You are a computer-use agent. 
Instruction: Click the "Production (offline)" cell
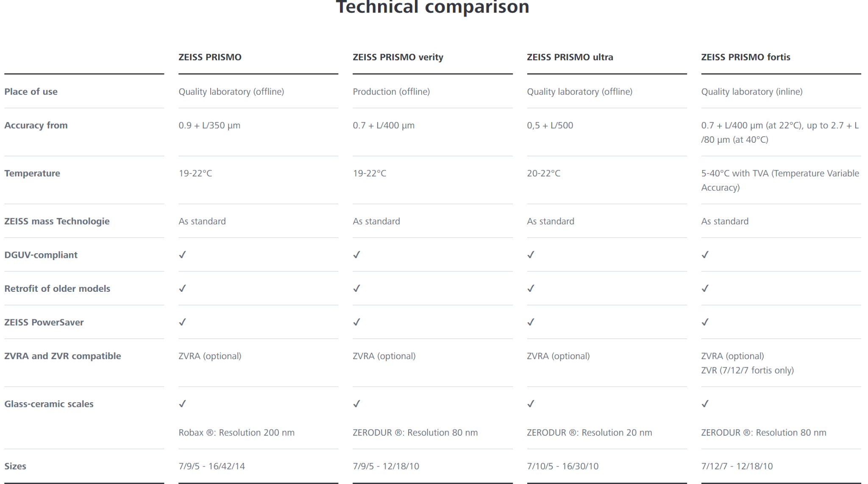coord(391,92)
